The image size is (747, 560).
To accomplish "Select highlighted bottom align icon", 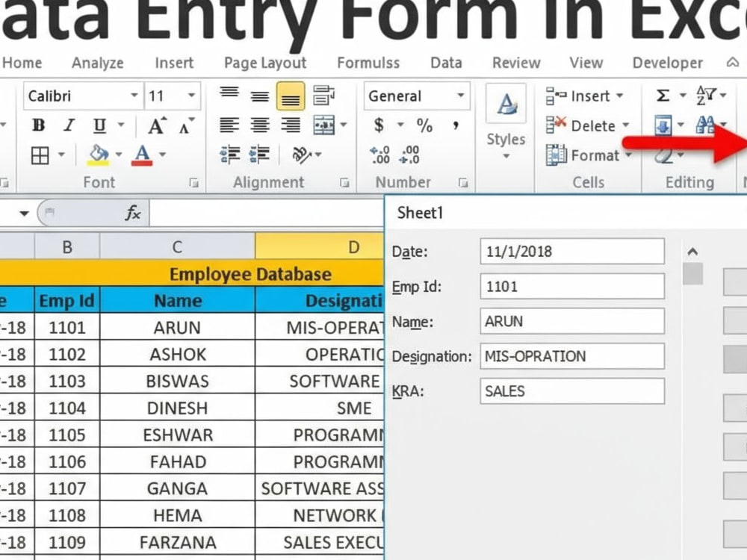I will (291, 96).
